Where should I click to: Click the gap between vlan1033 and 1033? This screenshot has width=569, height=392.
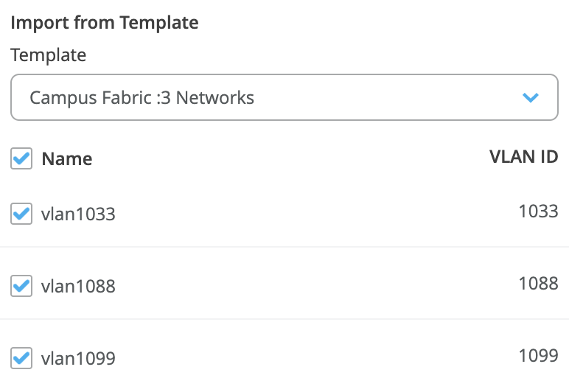(x=310, y=214)
